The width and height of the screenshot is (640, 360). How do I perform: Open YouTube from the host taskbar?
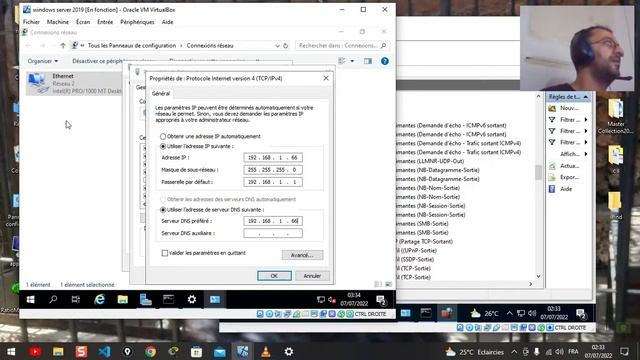[x=35, y=351]
